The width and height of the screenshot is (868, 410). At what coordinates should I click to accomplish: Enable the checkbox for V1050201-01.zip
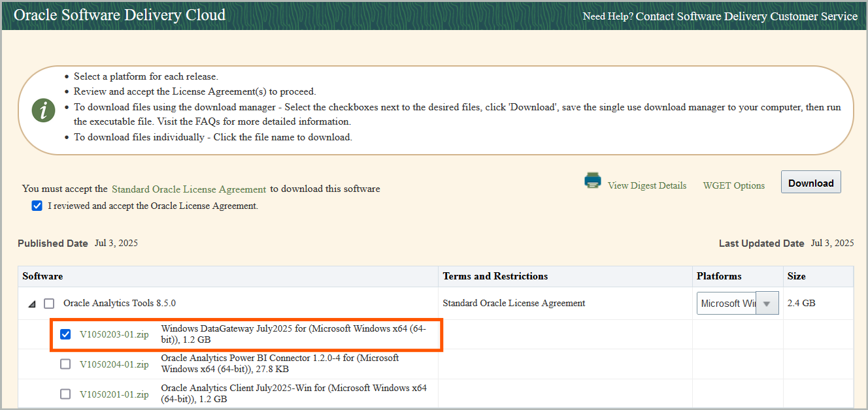click(x=65, y=394)
